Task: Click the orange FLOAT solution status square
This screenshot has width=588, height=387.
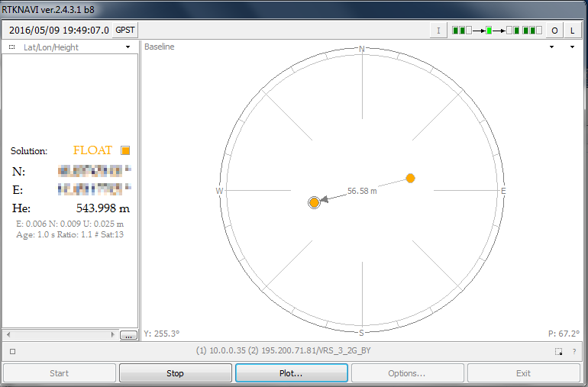Action: pyautogui.click(x=125, y=150)
